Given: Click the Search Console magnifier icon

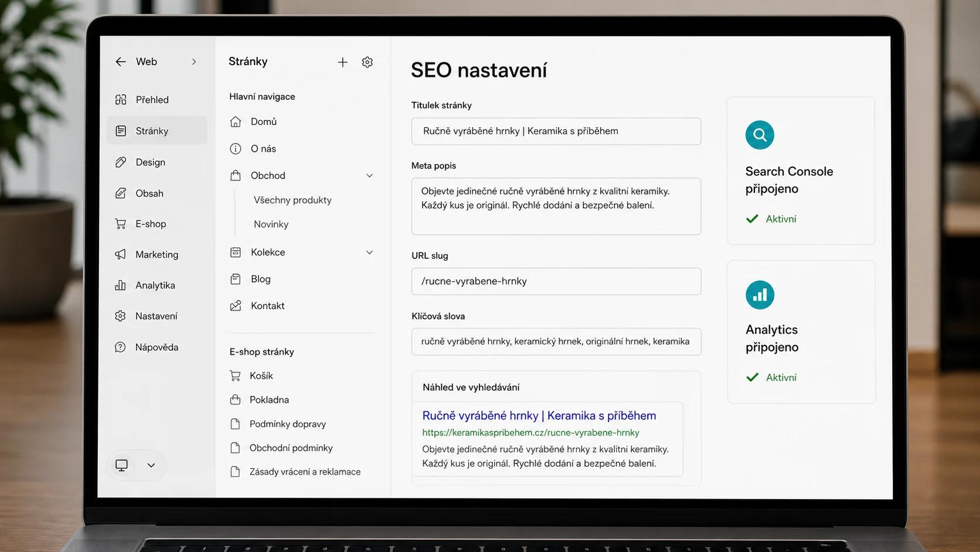Looking at the screenshot, I should click(x=760, y=135).
